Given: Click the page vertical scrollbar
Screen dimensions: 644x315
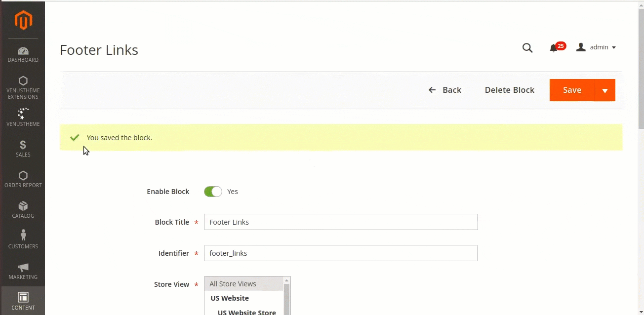Looking at the screenshot, I should pyautogui.click(x=641, y=69).
